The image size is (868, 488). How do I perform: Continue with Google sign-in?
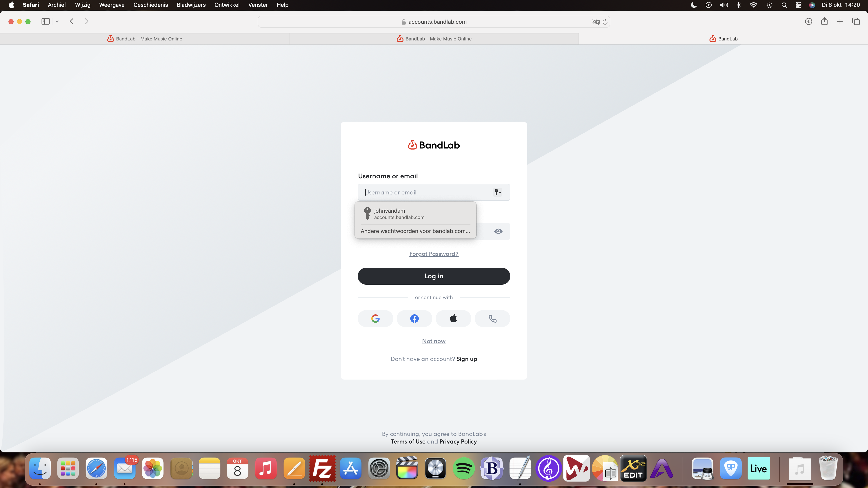(x=375, y=318)
